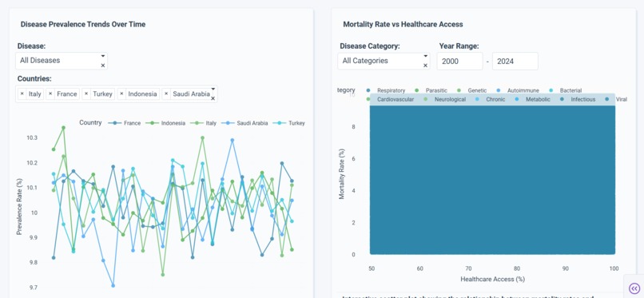Toggle Genetic category in scatter legend
The image size is (644, 298).
tap(472, 90)
